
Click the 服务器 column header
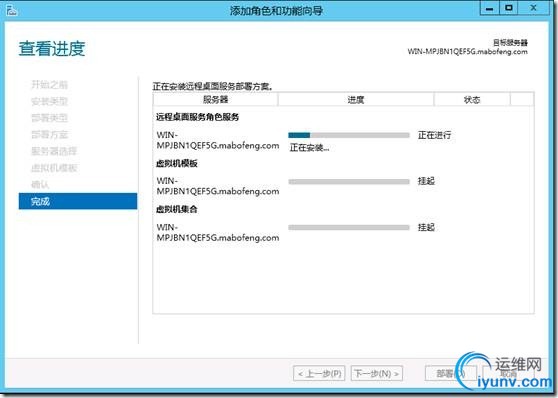point(215,99)
